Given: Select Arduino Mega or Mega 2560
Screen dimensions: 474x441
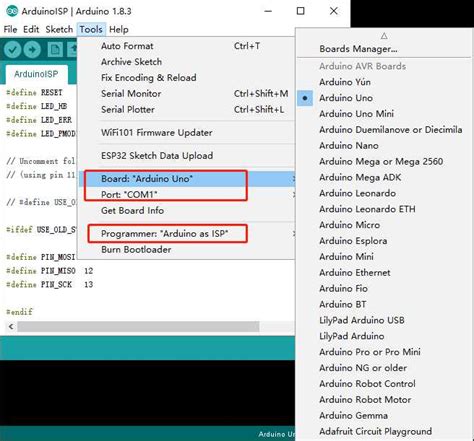Looking at the screenshot, I should (384, 162).
